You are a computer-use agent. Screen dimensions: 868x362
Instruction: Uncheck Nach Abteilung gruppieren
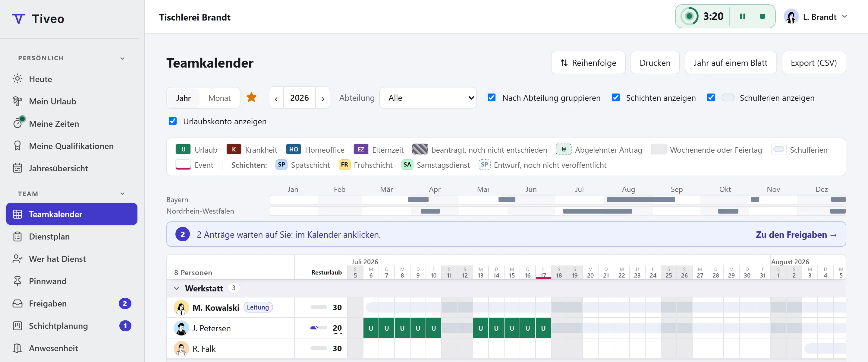point(492,97)
